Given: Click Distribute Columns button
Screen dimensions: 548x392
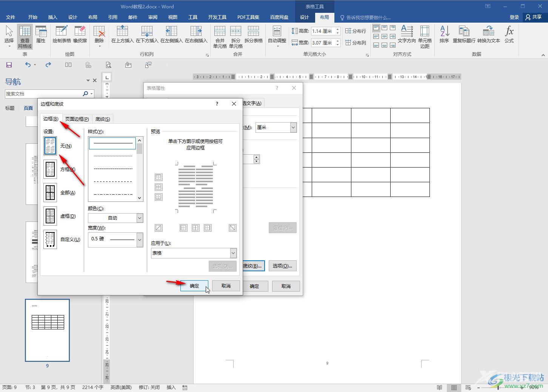Looking at the screenshot, I should click(356, 43).
